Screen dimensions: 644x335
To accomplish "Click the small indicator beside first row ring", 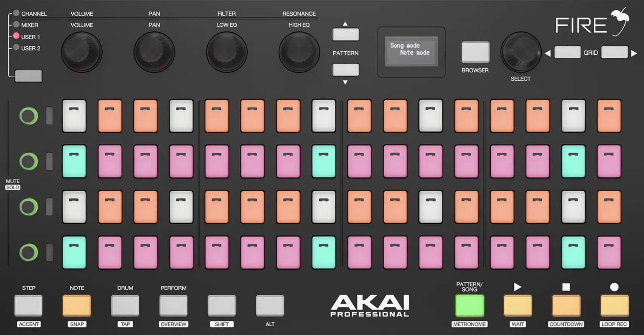I will click(x=49, y=116).
